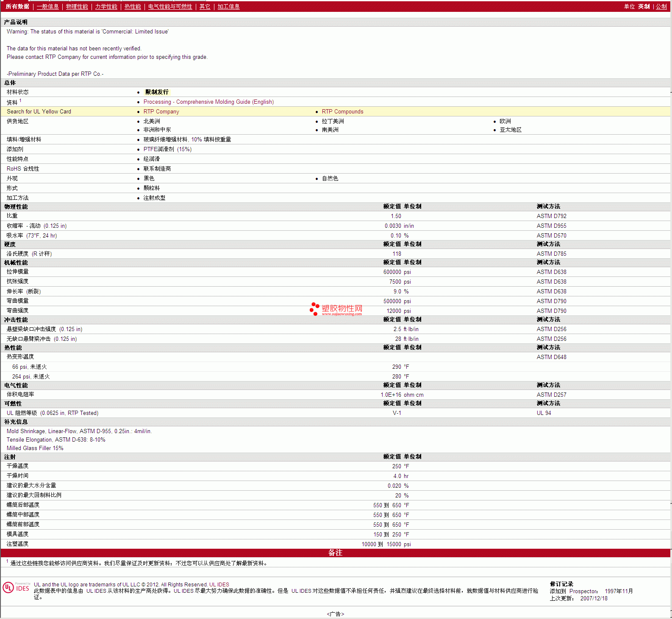Screen dimensions: 672x619
Task: Switch to the 物理性能 tab
Action: click(77, 6)
